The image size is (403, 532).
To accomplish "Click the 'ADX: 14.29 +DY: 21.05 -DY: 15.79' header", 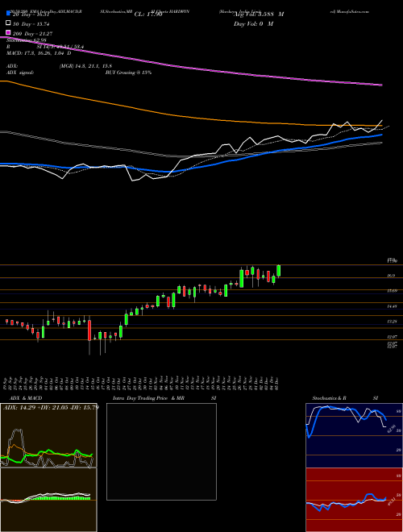I will tap(51, 407).
